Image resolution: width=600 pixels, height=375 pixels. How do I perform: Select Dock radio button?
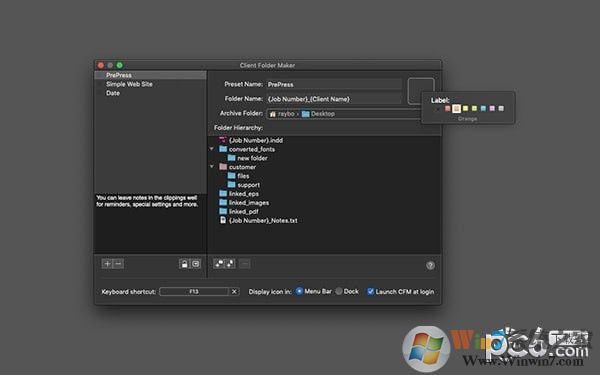point(339,291)
